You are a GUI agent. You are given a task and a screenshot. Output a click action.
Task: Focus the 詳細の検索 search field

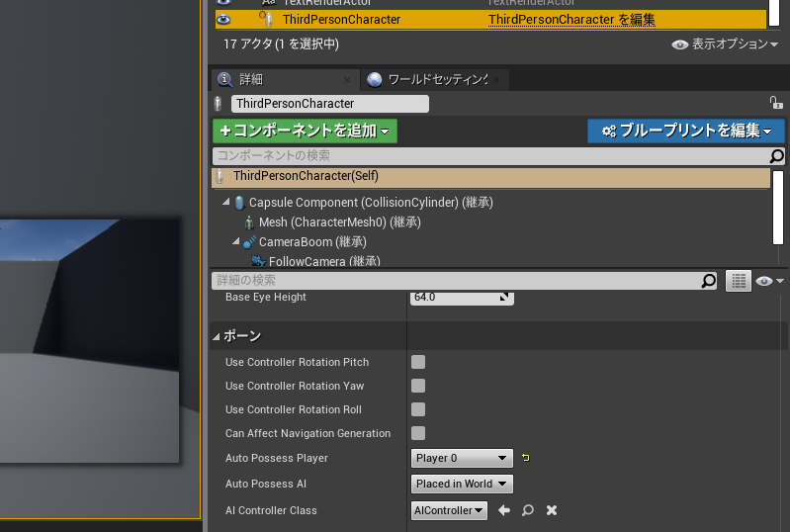[x=456, y=281]
